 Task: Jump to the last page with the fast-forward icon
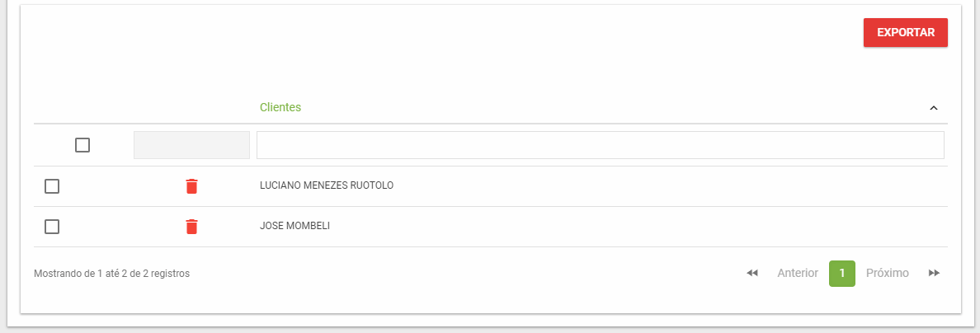point(934,273)
